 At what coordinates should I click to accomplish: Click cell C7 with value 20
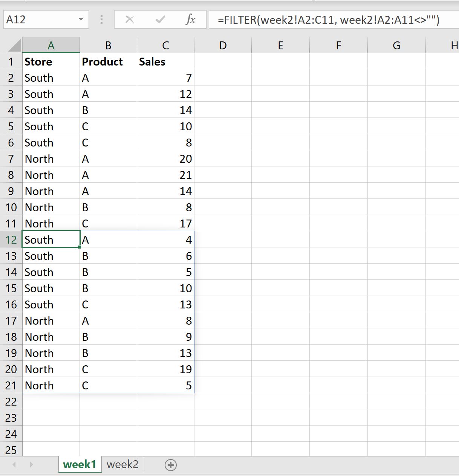click(165, 159)
